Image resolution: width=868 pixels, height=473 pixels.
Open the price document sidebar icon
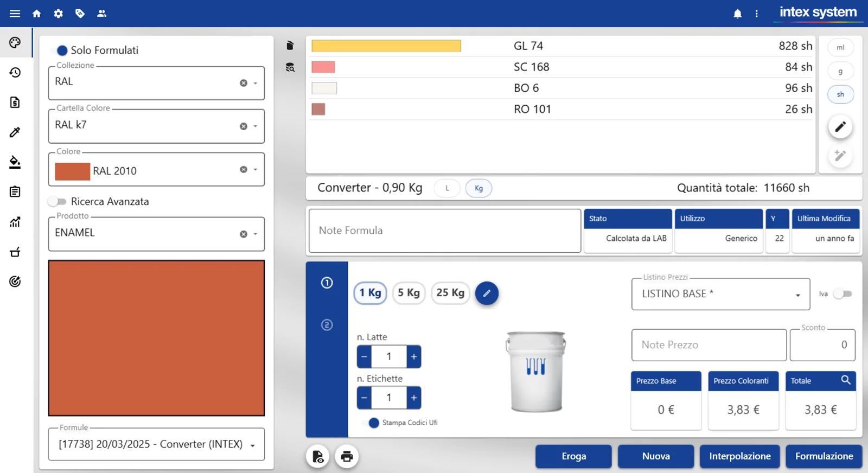15,102
